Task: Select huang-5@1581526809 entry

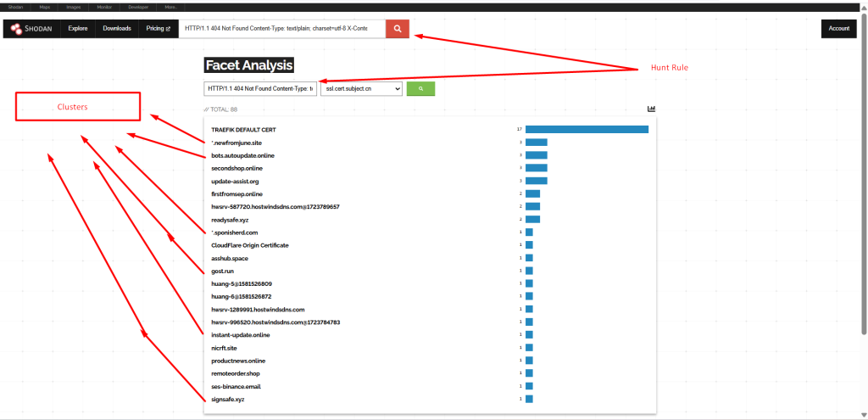Action: click(242, 283)
